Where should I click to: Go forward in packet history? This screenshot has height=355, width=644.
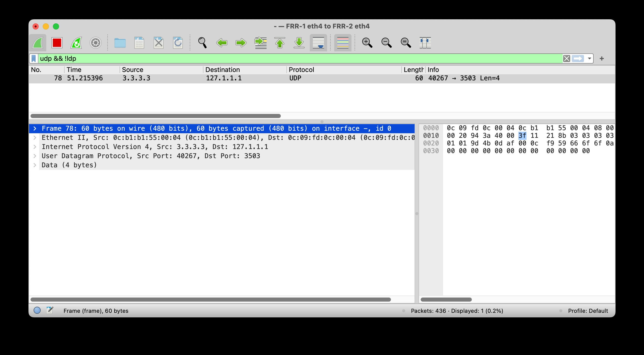[x=241, y=43]
